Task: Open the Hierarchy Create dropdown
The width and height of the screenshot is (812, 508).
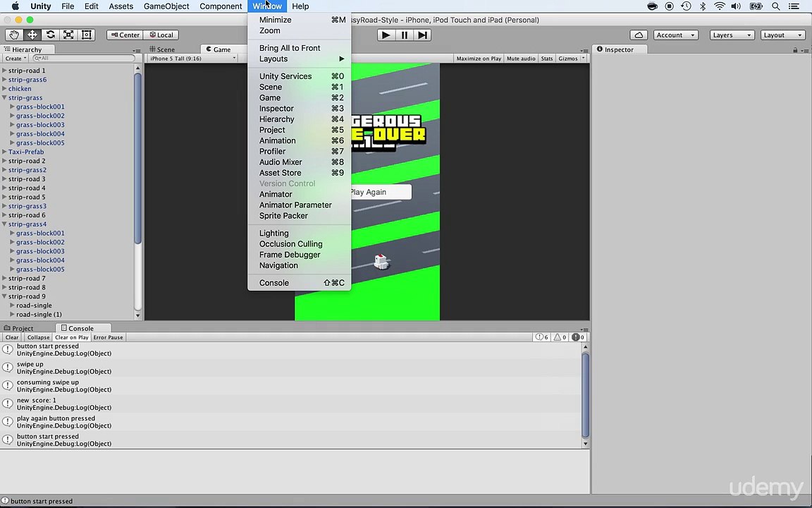Action: tap(16, 59)
